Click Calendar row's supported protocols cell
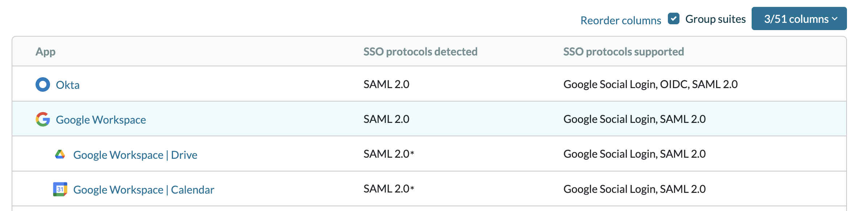This screenshot has width=868, height=211. click(635, 189)
